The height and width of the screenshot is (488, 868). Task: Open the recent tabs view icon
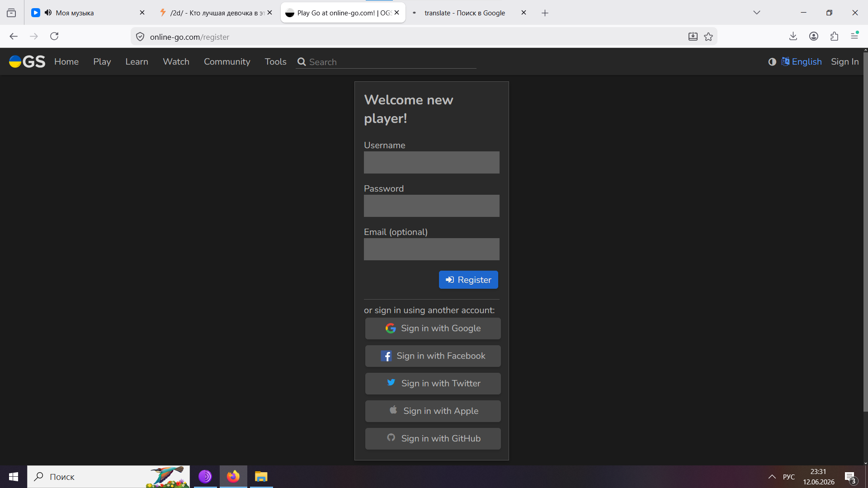[x=11, y=13]
